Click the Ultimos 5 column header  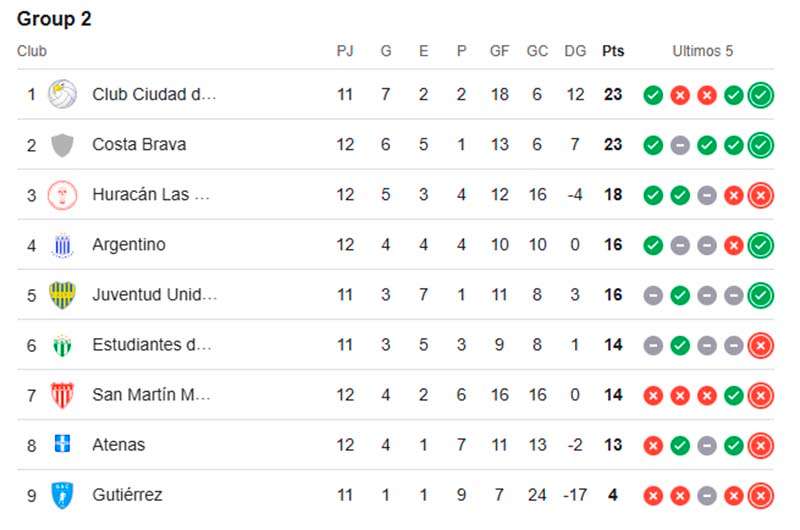(x=703, y=51)
